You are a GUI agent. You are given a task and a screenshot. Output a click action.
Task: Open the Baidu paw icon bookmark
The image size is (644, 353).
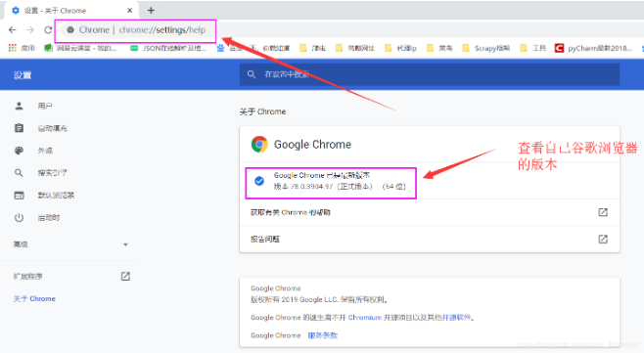click(x=220, y=48)
